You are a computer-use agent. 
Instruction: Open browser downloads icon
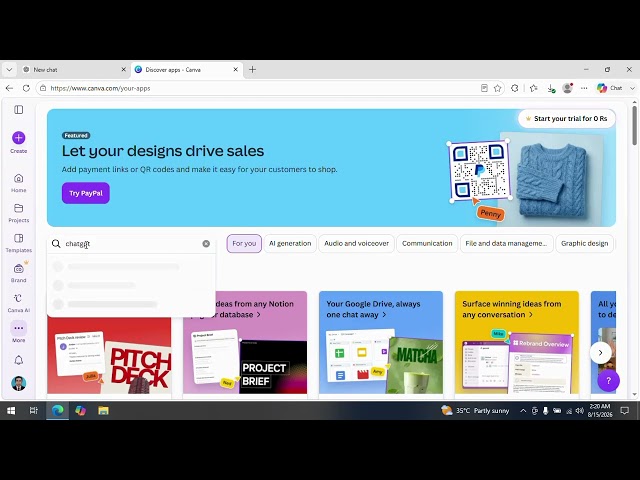click(x=551, y=88)
